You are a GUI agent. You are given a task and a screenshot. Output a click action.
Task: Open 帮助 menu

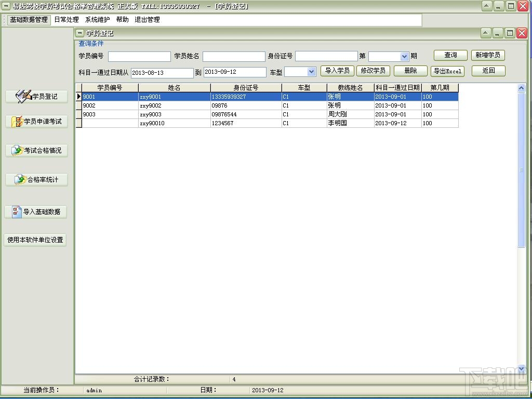122,20
